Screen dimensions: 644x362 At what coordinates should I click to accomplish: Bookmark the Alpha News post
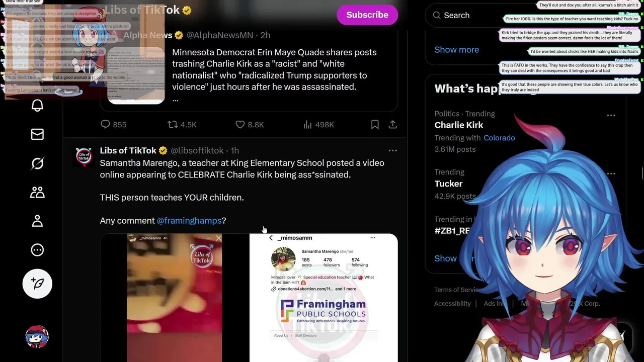(x=375, y=125)
